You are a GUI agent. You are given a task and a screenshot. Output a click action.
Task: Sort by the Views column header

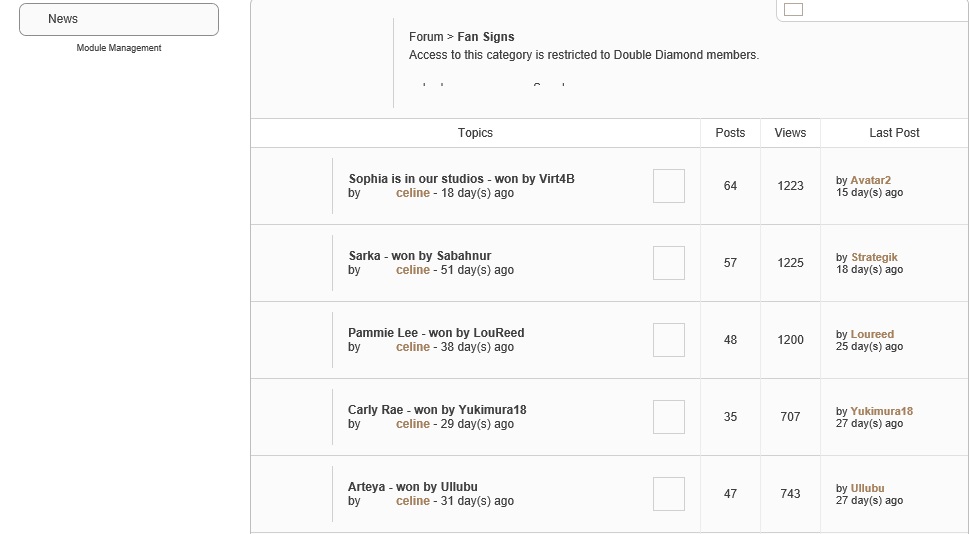790,132
